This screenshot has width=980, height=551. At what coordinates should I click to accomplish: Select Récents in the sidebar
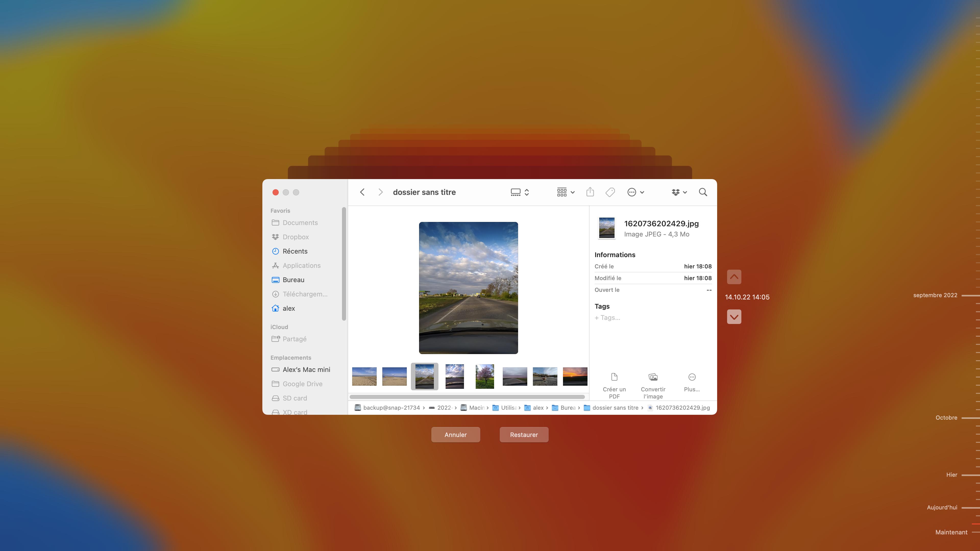point(295,251)
